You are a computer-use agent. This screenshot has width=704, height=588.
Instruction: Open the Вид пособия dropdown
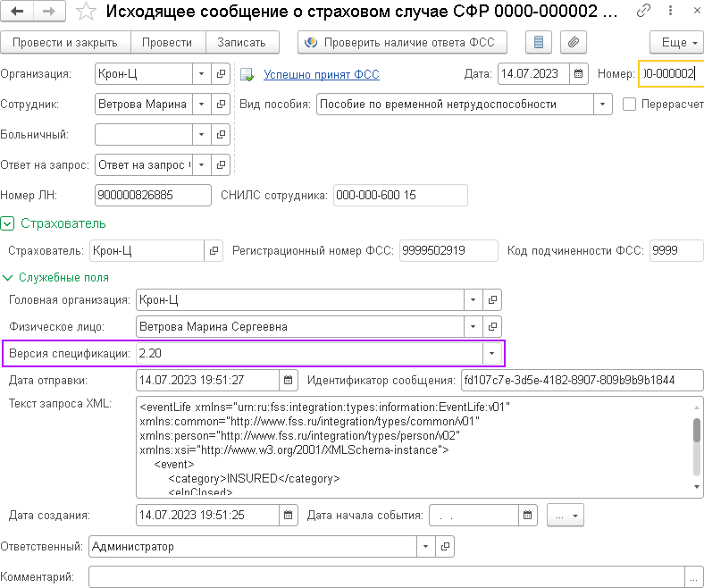602,105
